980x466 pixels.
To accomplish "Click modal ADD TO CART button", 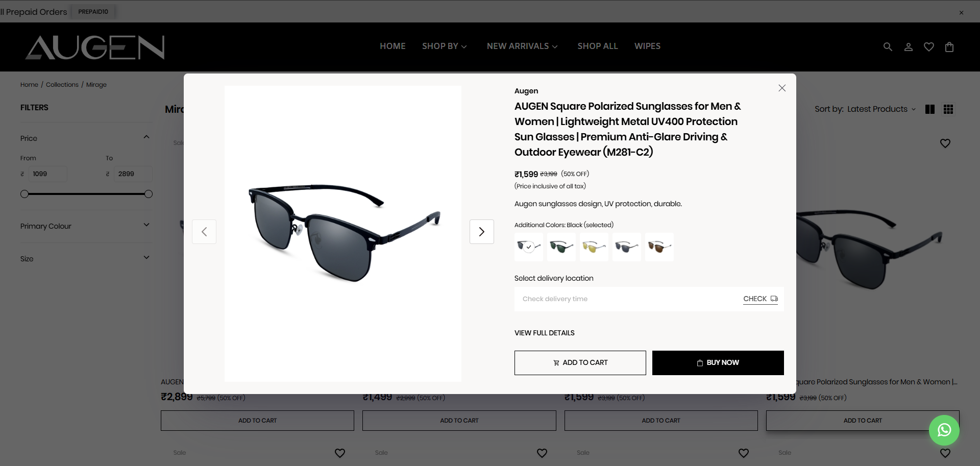I will (x=580, y=363).
